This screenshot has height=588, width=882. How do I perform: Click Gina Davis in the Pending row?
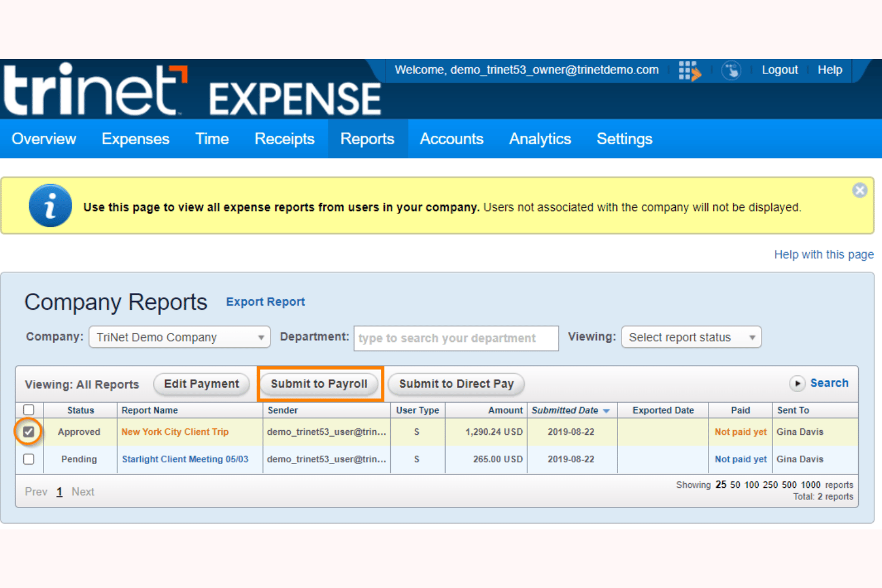point(800,459)
